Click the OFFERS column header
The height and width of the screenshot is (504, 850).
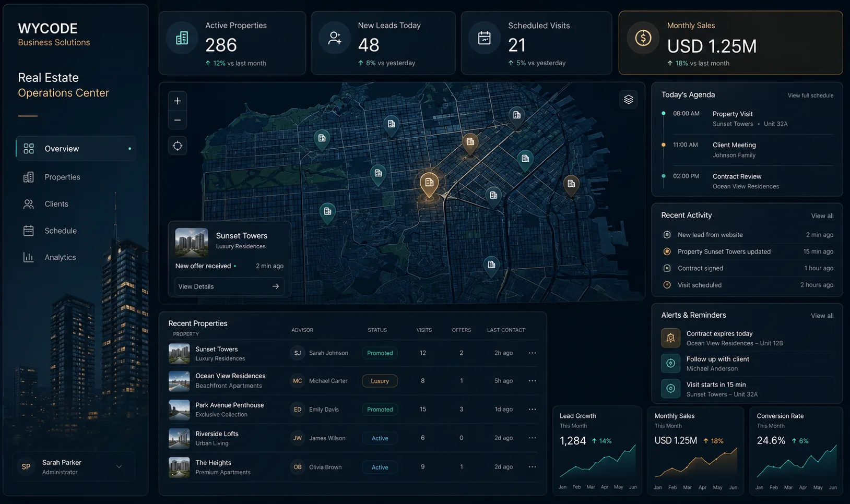pos(461,330)
